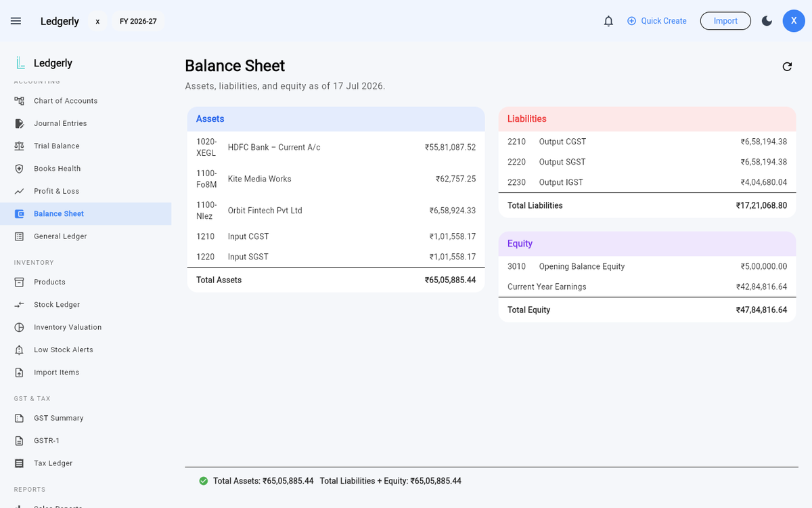Select the Kite Media Works account row
Viewport: 812px width, 508px height.
(336, 179)
